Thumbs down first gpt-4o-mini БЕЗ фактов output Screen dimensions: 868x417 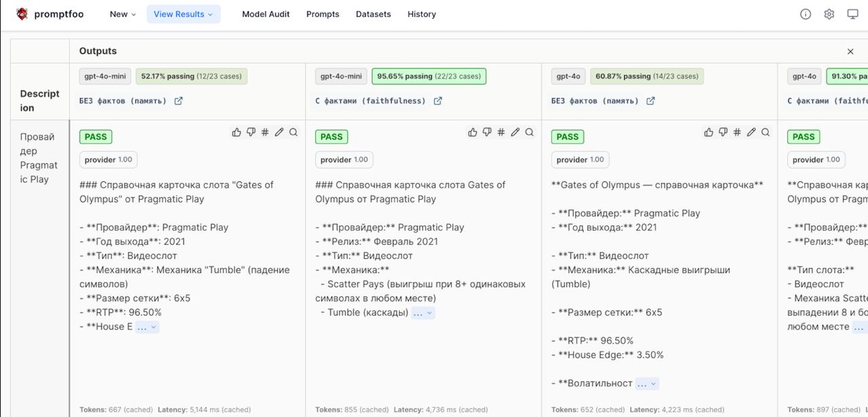tap(251, 132)
